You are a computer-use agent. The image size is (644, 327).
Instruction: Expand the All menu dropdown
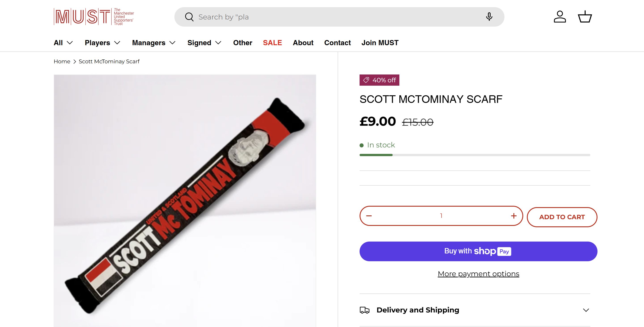pyautogui.click(x=63, y=43)
